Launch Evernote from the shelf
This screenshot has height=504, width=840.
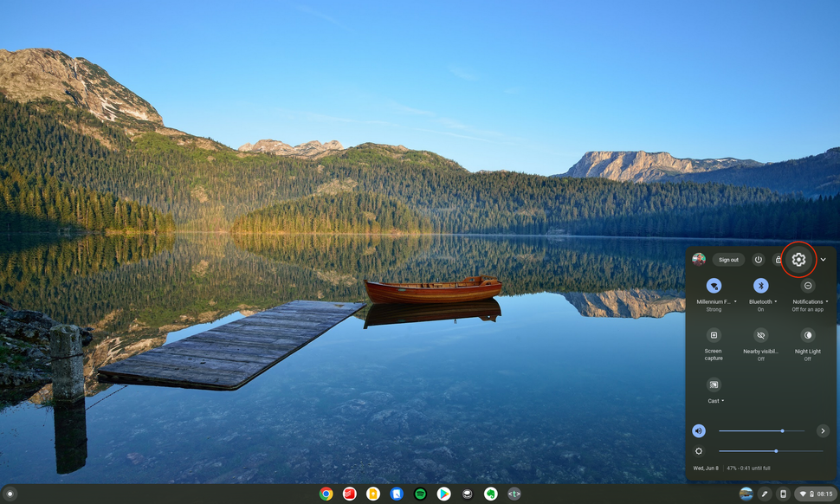click(x=489, y=492)
